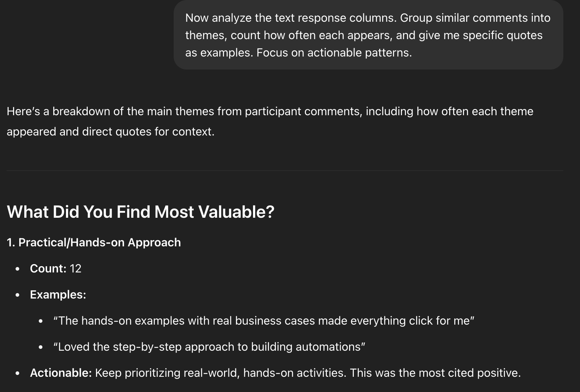Click the bullet before the first quote
This screenshot has width=580, height=392.
point(41,321)
